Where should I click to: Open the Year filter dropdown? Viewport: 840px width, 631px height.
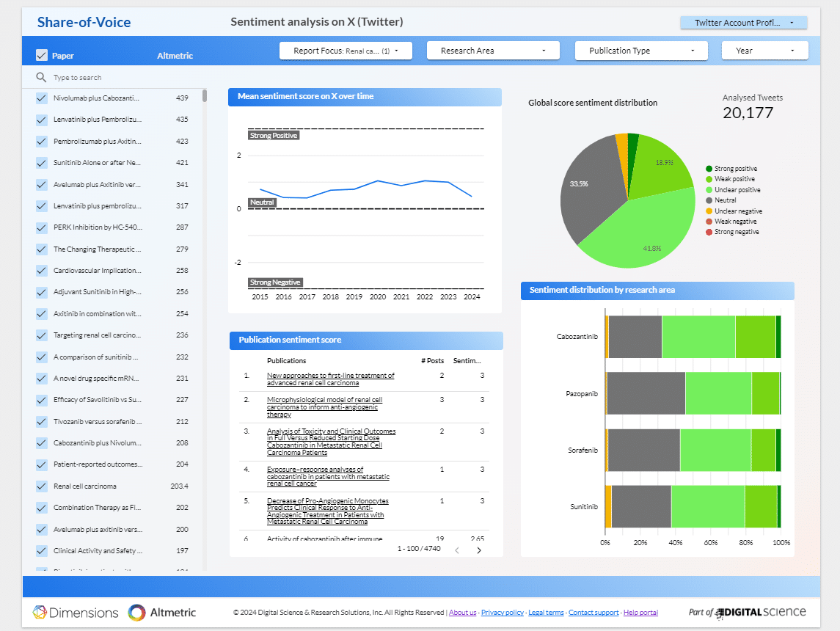click(x=765, y=51)
